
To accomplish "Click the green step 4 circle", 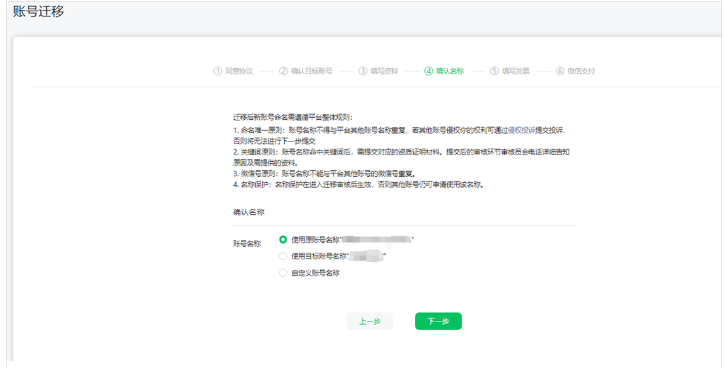I will (429, 71).
